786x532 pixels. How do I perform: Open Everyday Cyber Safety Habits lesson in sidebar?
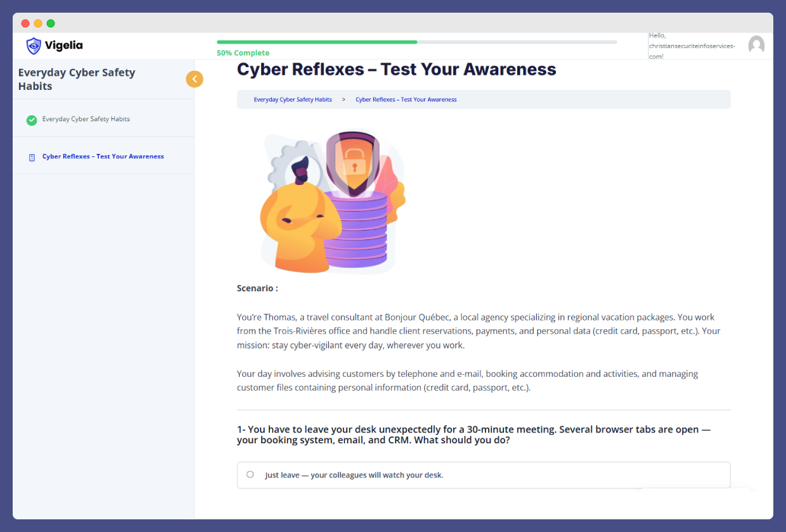[86, 119]
